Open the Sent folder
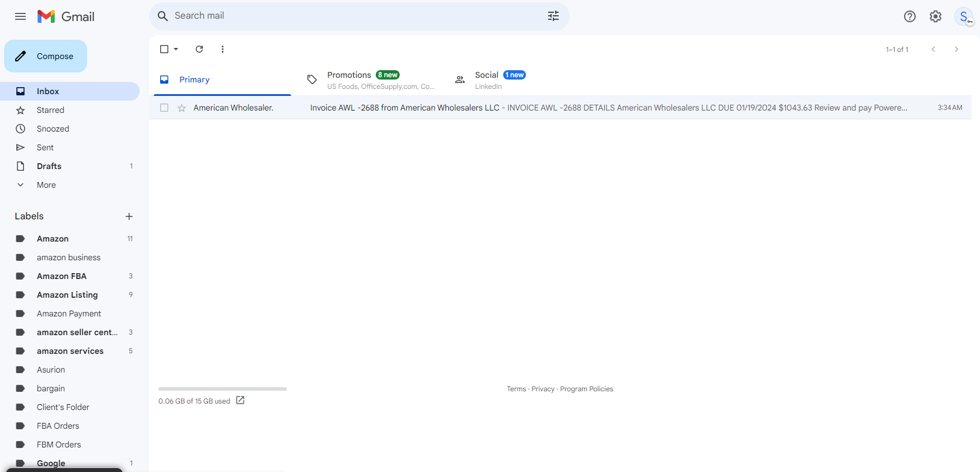 coord(70,147)
